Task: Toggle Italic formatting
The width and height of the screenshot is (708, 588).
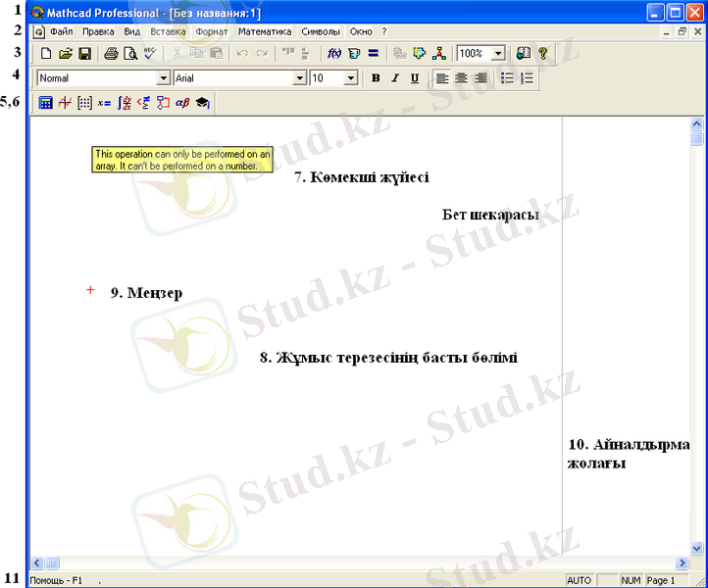Action: click(x=395, y=78)
